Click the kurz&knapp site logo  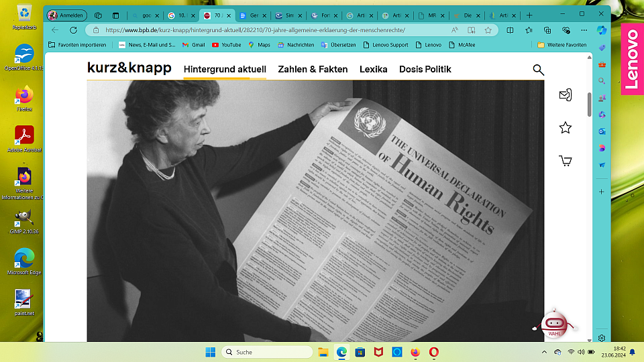click(129, 67)
